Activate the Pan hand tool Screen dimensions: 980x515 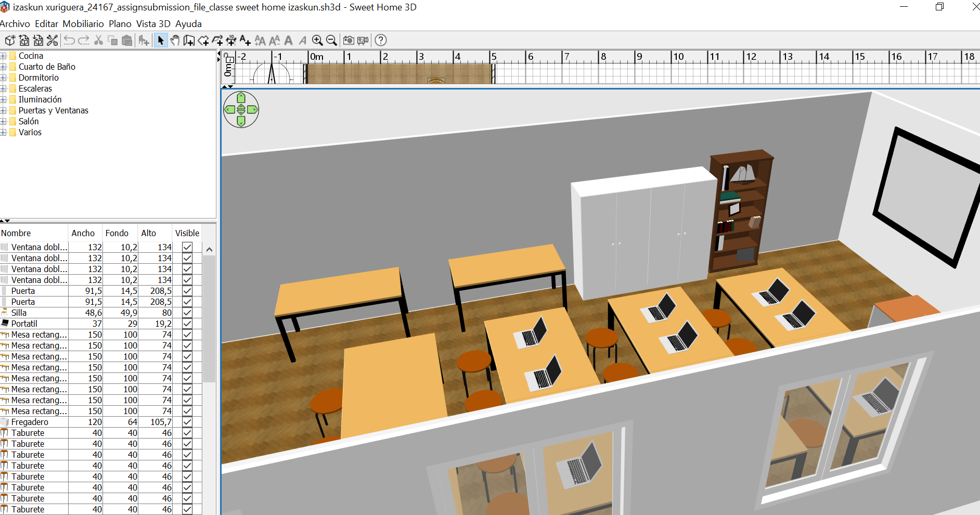coord(175,41)
